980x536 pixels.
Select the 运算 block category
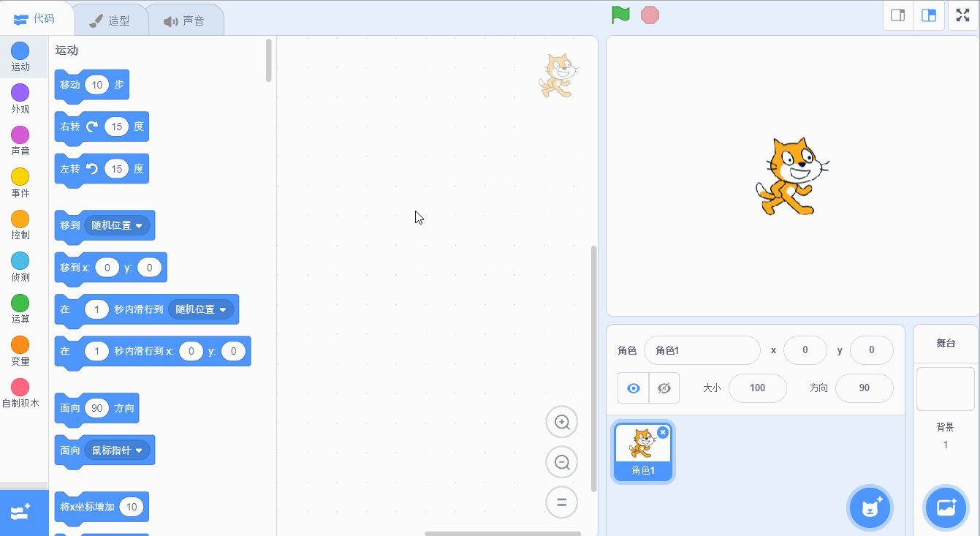click(x=20, y=309)
